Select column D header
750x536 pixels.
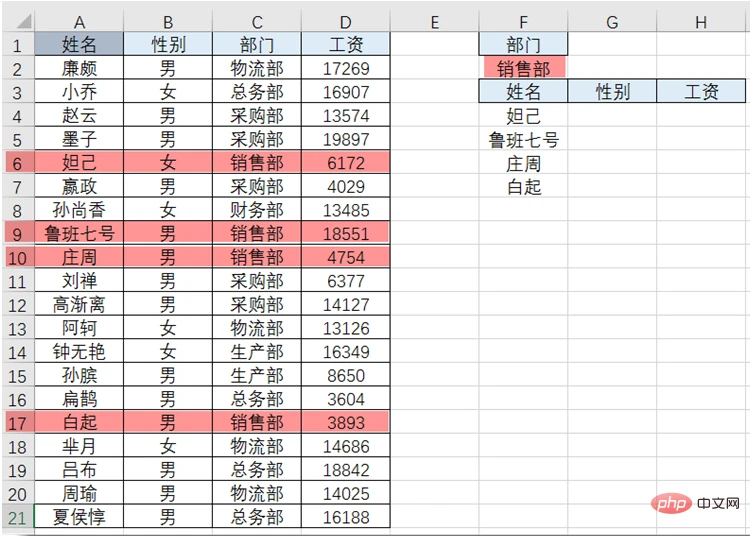(346, 22)
